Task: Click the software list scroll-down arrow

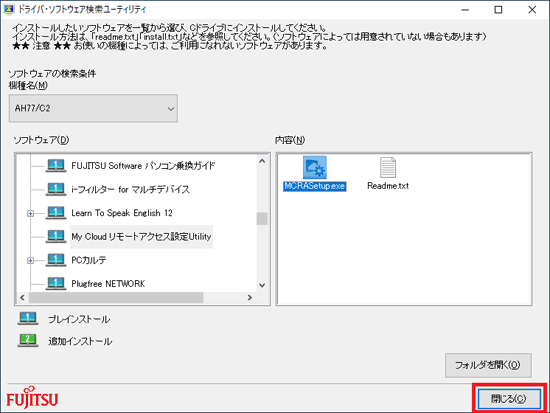Action: tap(262, 285)
